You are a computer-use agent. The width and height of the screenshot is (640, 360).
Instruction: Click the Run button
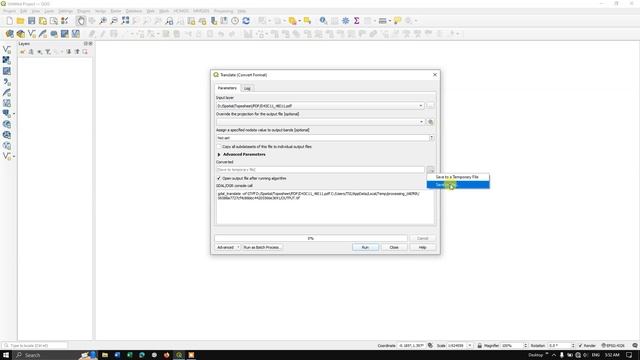click(365, 247)
